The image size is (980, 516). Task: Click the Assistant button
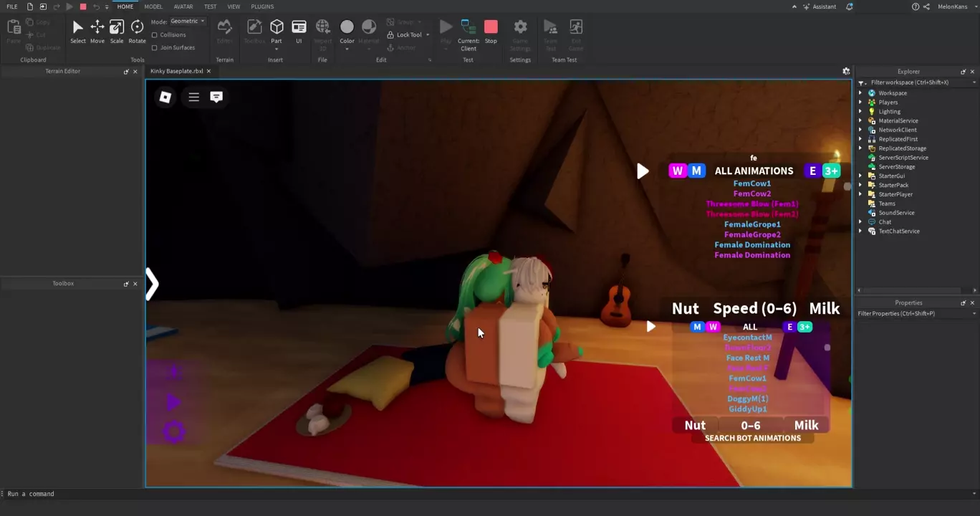[819, 6]
